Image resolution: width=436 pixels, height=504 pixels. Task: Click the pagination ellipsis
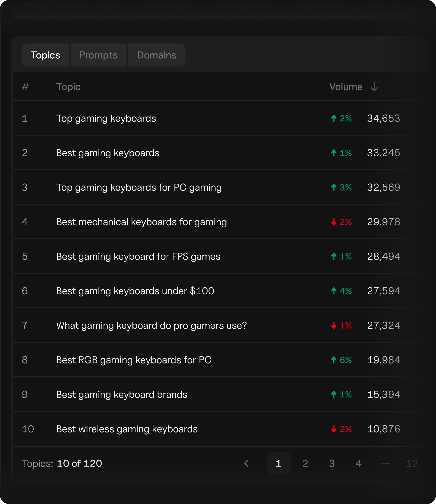click(x=385, y=463)
